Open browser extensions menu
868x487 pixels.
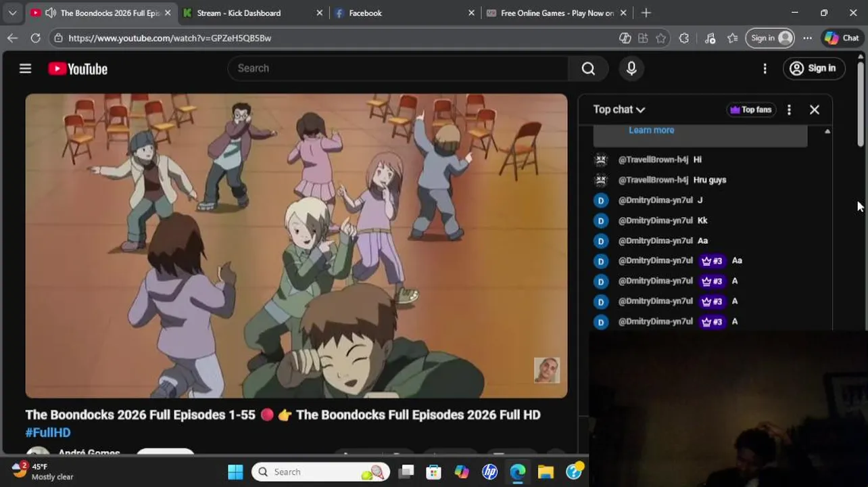(x=684, y=38)
